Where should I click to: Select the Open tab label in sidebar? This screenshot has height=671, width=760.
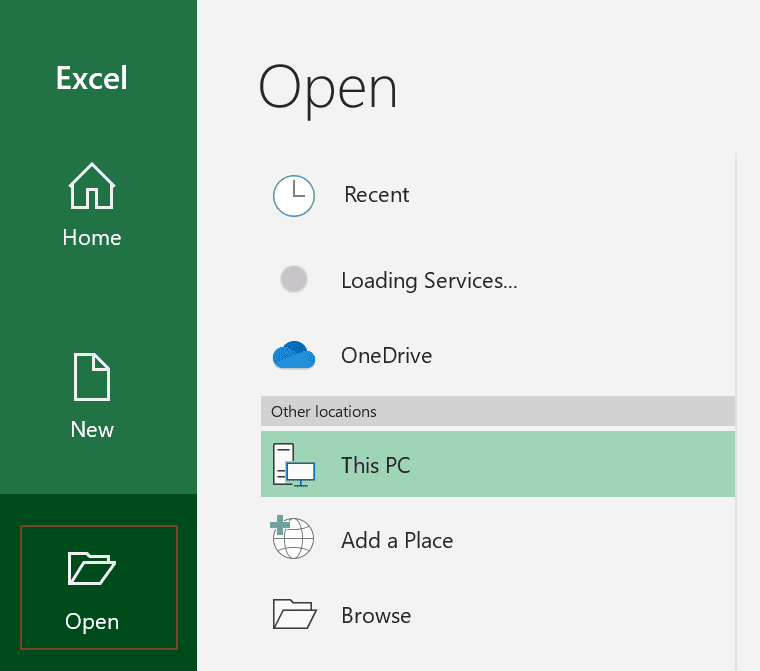92,622
